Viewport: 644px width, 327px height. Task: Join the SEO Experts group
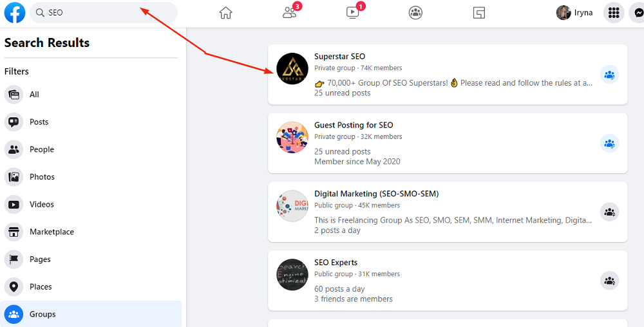click(x=609, y=281)
